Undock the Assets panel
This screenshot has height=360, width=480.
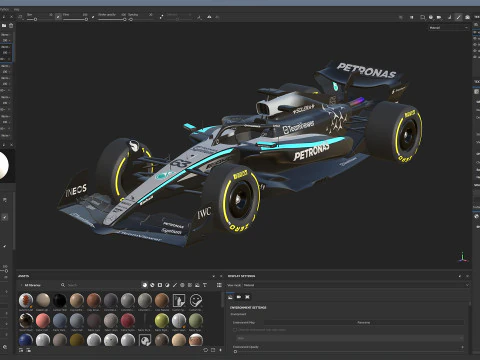click(x=214, y=276)
